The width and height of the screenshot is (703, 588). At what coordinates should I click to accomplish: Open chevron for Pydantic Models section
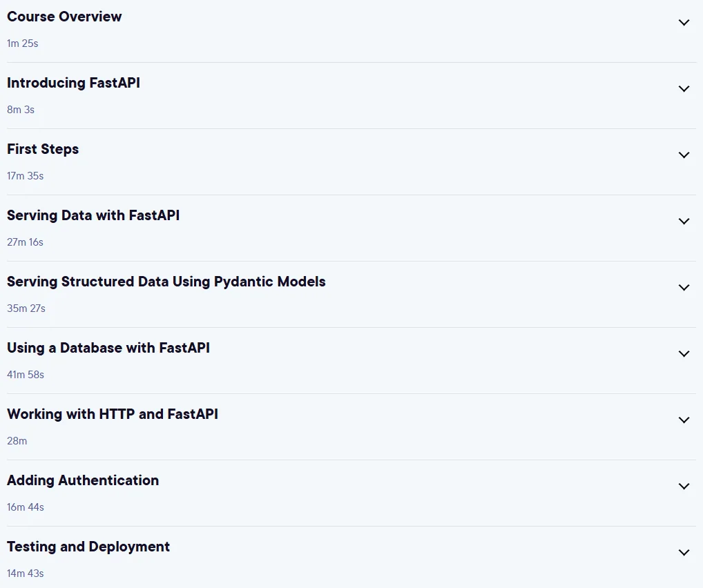tap(684, 288)
